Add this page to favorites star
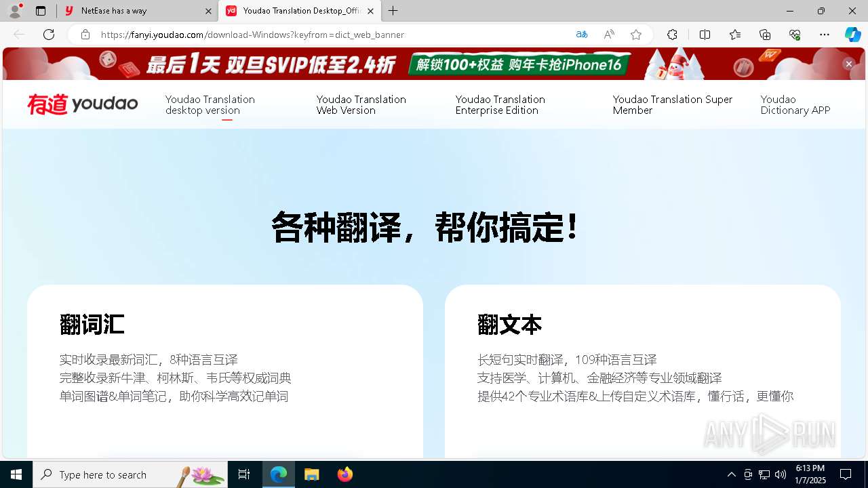The image size is (868, 488). (x=636, y=35)
